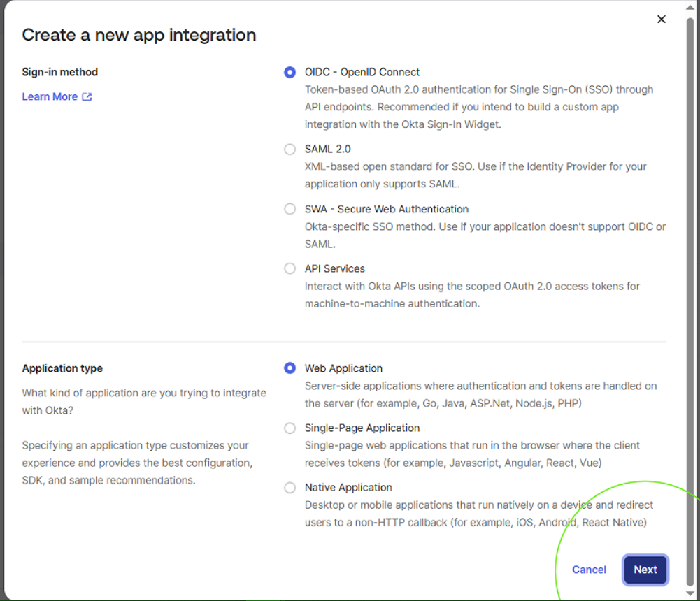The width and height of the screenshot is (700, 601).
Task: Click the OIDC - OpenID Connect label
Action: [x=362, y=72]
